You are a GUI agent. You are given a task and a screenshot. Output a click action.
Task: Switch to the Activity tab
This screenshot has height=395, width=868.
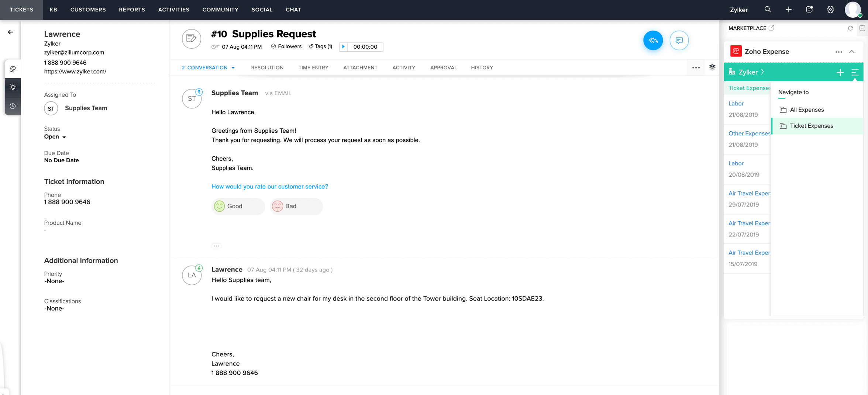click(x=404, y=67)
